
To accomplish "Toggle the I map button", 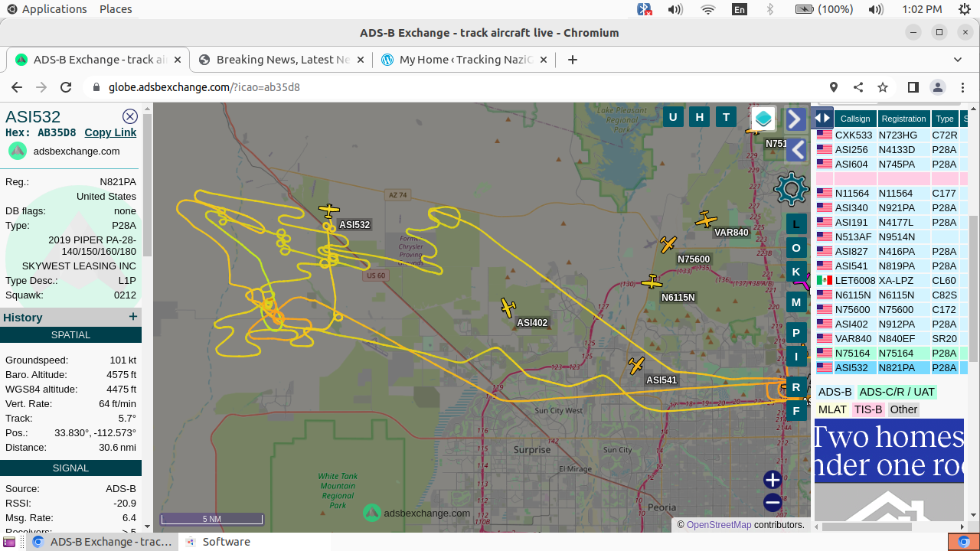I will point(796,357).
